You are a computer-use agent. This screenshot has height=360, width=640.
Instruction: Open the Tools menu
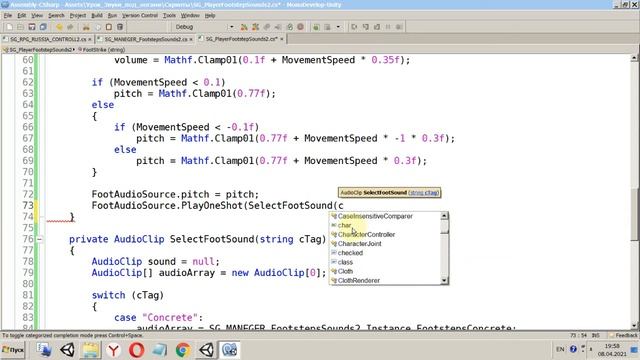coord(169,16)
